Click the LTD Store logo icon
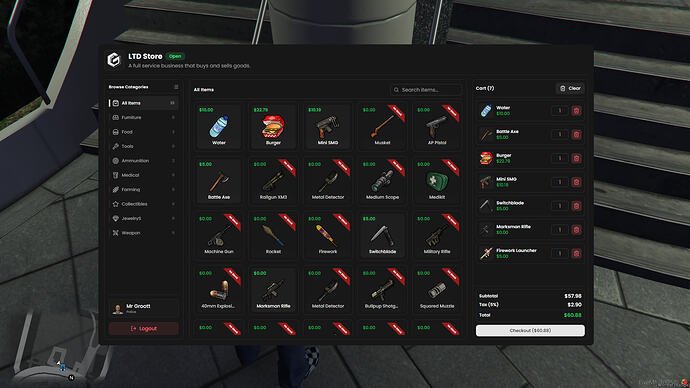 pos(114,59)
